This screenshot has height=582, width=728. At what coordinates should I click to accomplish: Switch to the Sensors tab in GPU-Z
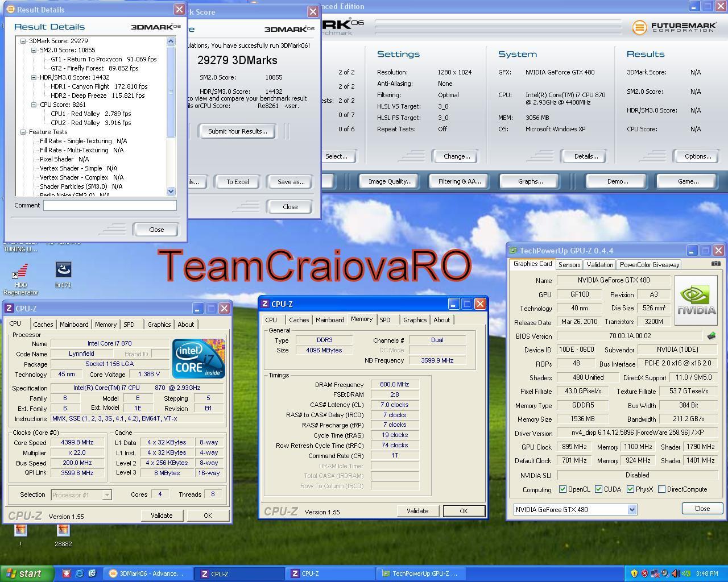[x=569, y=265]
